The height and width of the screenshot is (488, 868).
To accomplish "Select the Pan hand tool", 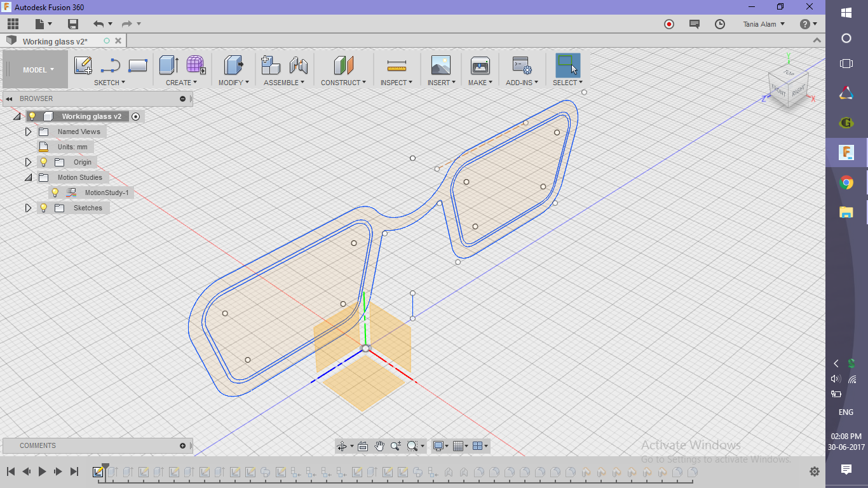I will tap(379, 446).
